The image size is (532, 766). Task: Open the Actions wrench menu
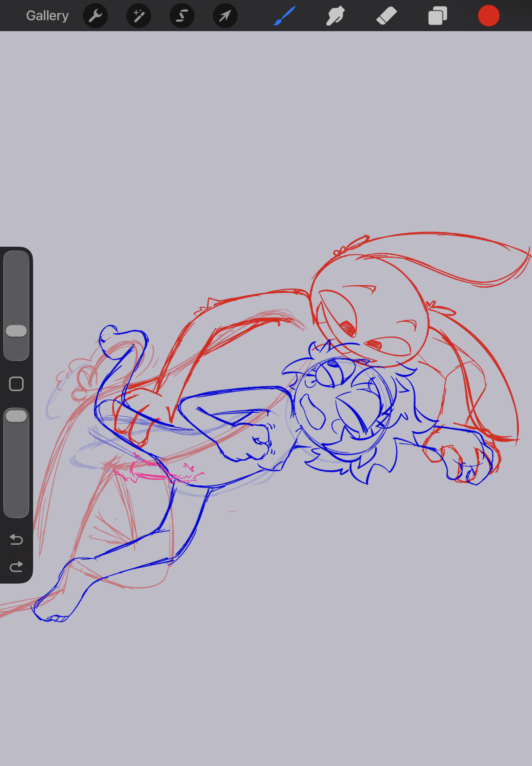coord(95,16)
